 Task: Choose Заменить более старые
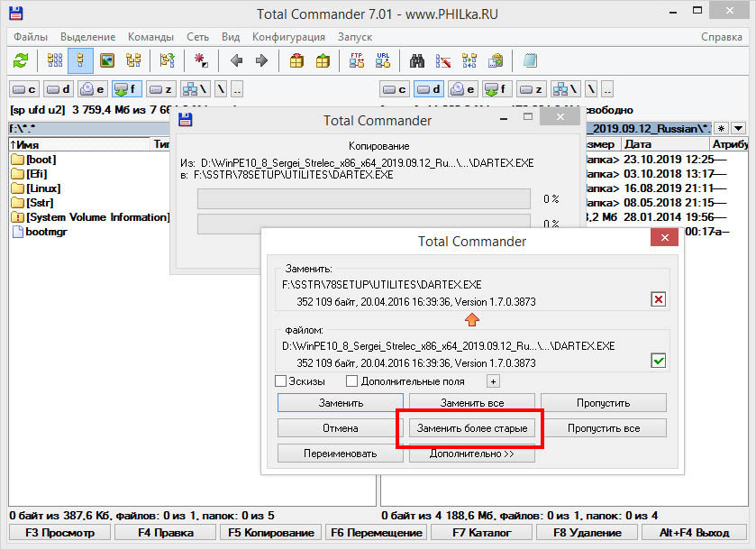coord(472,428)
